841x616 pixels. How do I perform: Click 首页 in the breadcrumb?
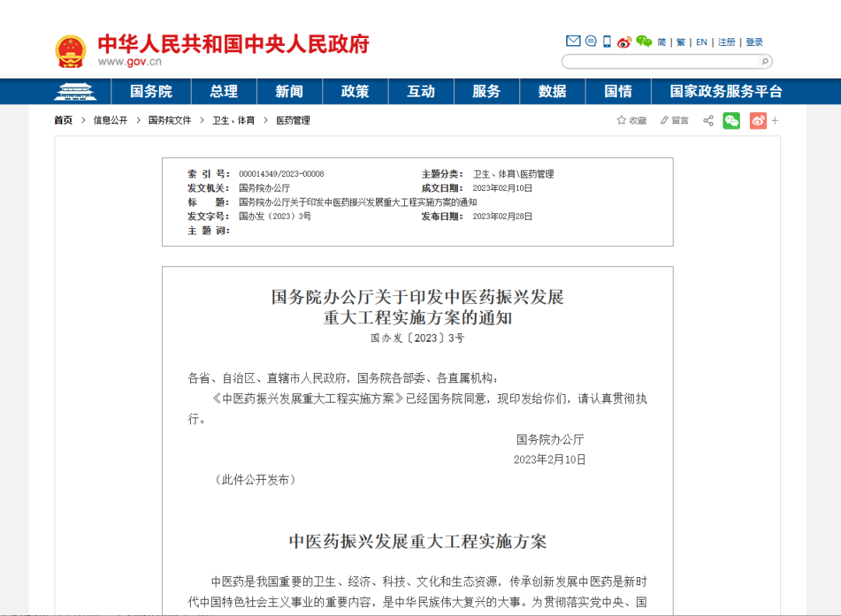(63, 120)
